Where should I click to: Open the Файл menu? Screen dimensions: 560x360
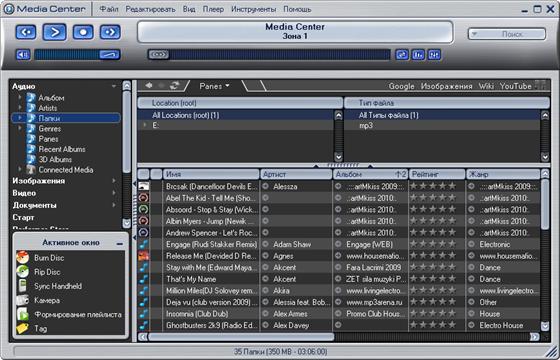click(x=109, y=9)
